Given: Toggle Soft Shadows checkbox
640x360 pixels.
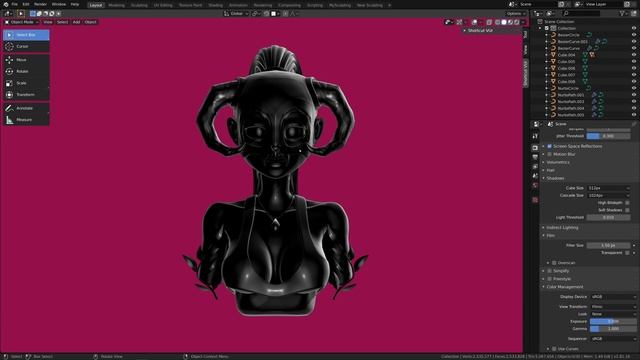Looking at the screenshot, I should (627, 210).
